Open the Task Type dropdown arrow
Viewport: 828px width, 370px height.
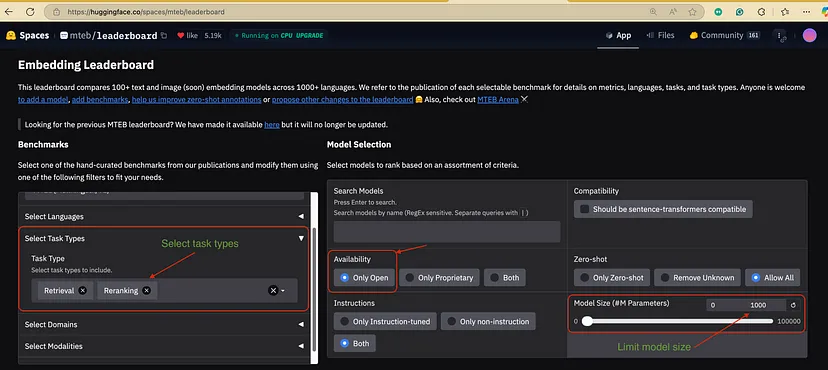(x=283, y=291)
